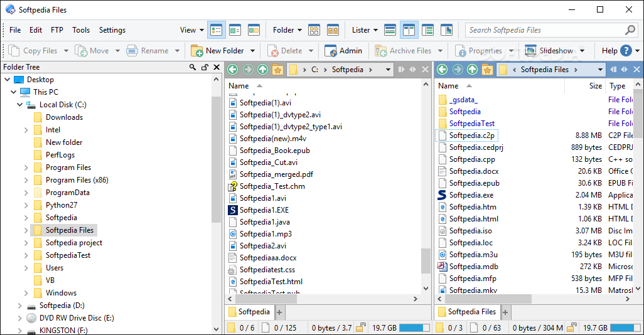Viewport: 644px width, 335px height.
Task: Select the Softpedia Files tab under the right pane
Action: click(468, 312)
